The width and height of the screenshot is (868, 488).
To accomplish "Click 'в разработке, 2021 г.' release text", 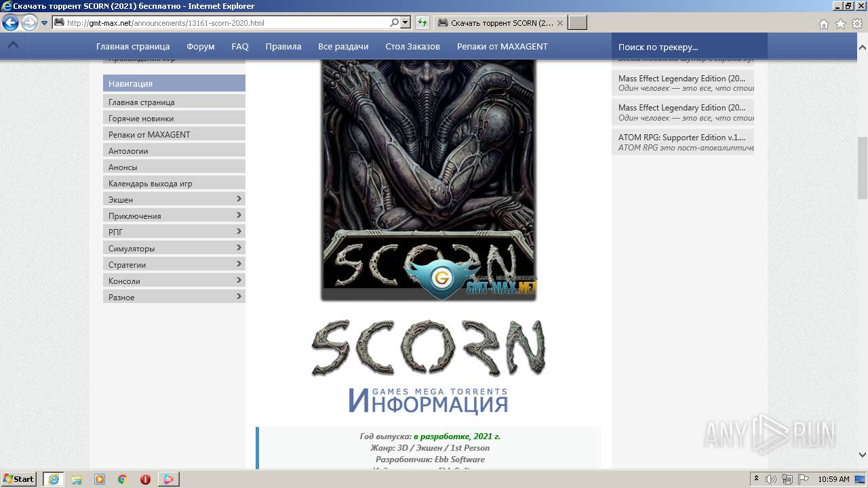I will tap(457, 436).
